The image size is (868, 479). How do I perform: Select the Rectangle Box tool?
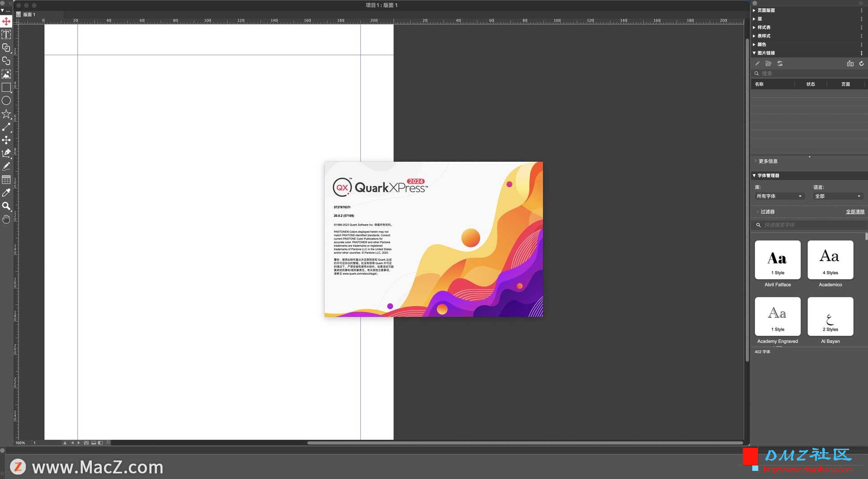tap(6, 87)
